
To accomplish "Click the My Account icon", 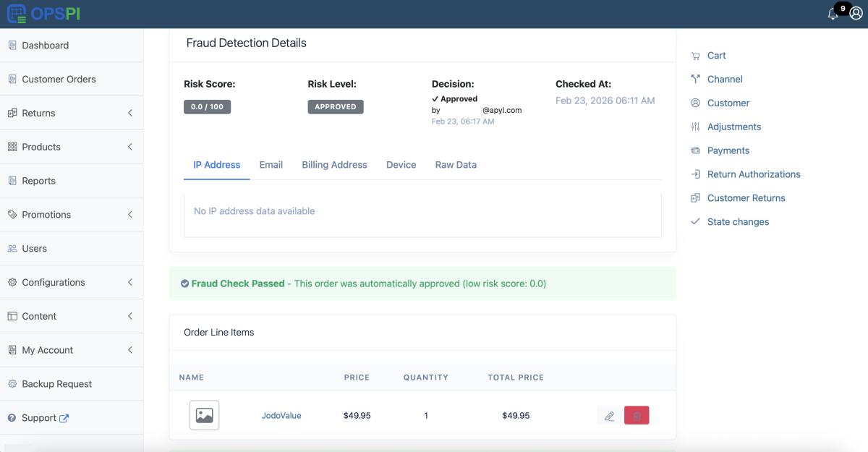I will click(12, 350).
